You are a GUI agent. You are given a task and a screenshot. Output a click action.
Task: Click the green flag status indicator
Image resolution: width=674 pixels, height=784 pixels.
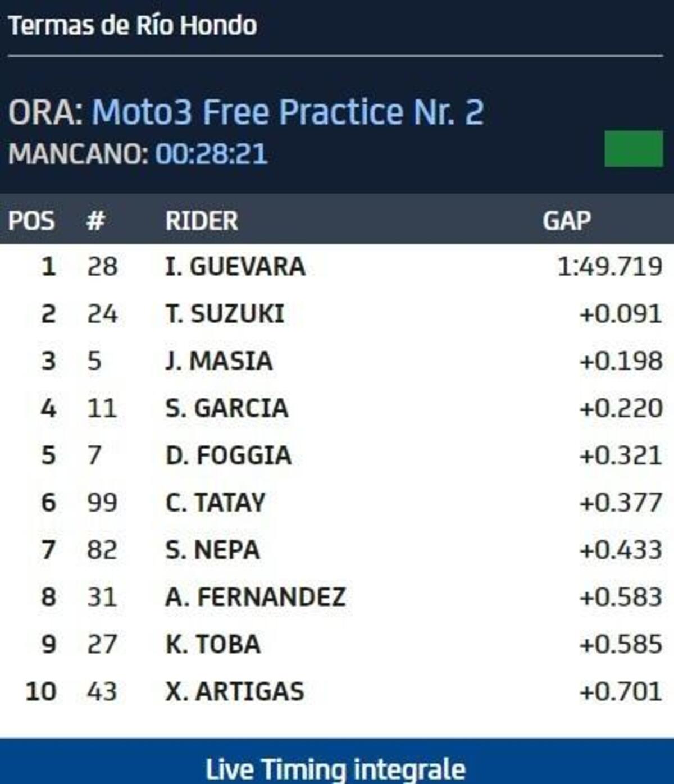[x=633, y=149]
